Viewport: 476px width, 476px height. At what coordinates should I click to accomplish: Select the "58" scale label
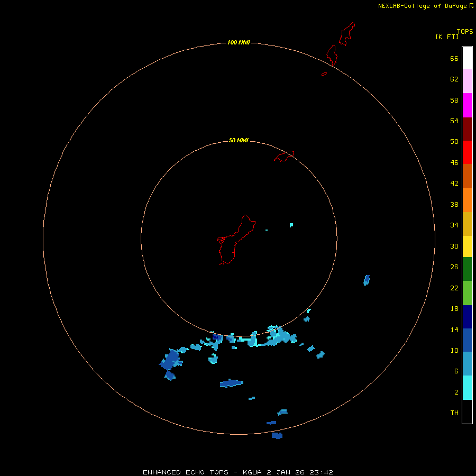point(454,100)
